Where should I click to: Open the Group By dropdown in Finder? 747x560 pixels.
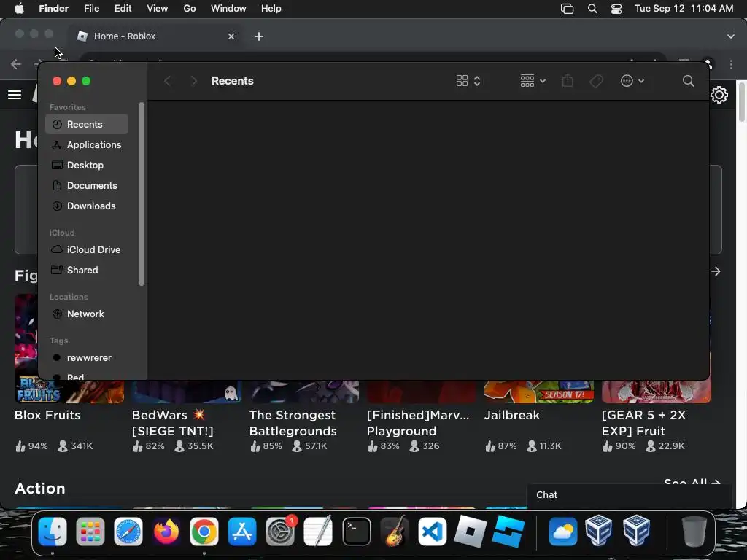click(533, 81)
